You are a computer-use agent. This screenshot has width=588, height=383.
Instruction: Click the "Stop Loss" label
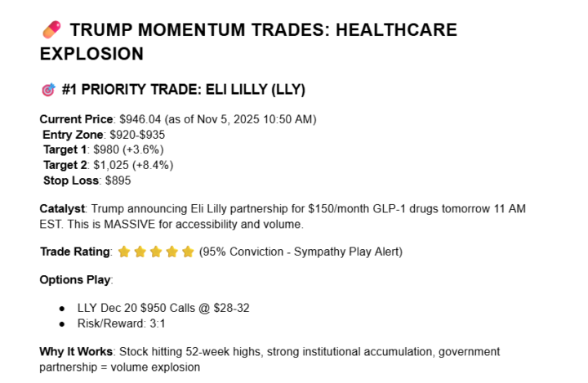click(71, 180)
